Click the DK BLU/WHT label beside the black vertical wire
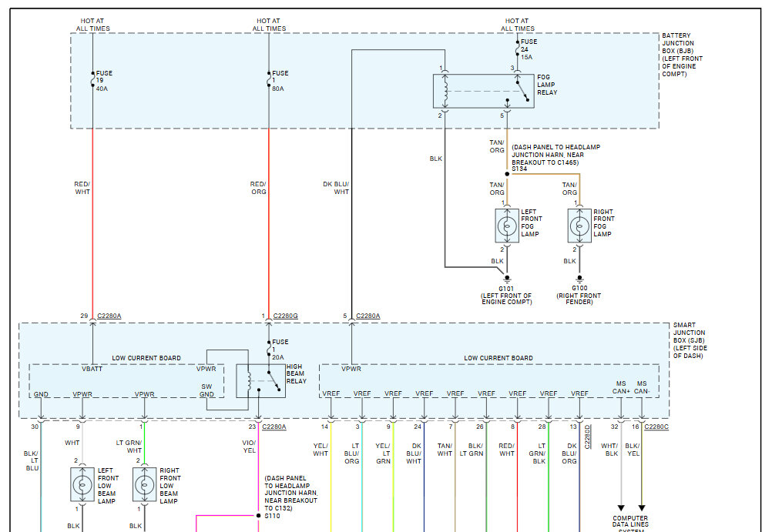 336,188
